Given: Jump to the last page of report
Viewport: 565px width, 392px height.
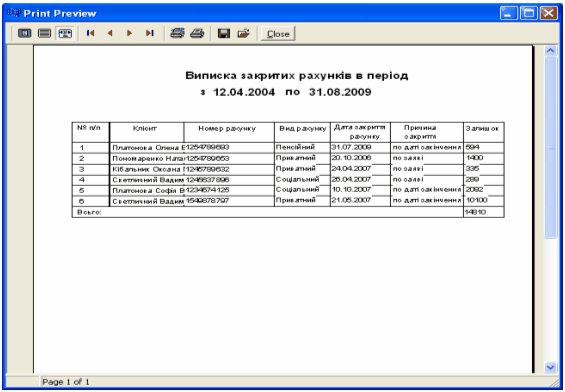Looking at the screenshot, I should (x=150, y=34).
